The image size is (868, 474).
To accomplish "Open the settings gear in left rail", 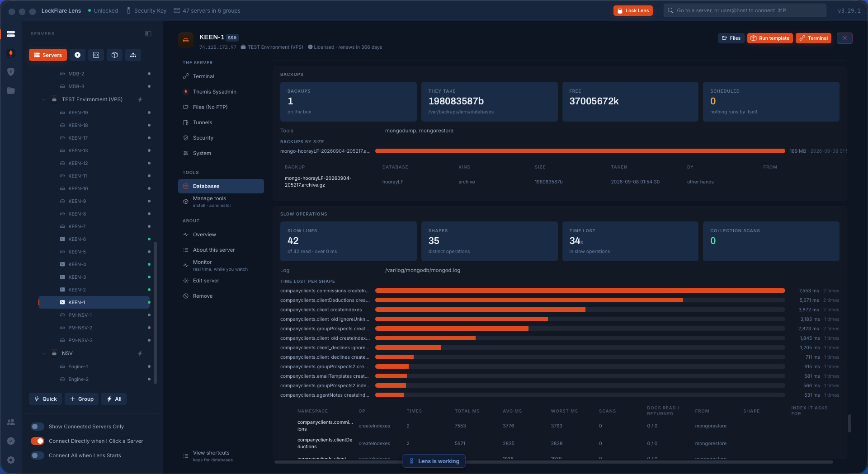I will pyautogui.click(x=11, y=460).
